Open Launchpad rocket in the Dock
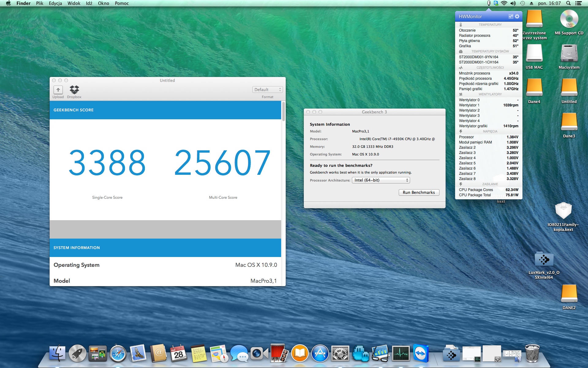 coord(77,354)
